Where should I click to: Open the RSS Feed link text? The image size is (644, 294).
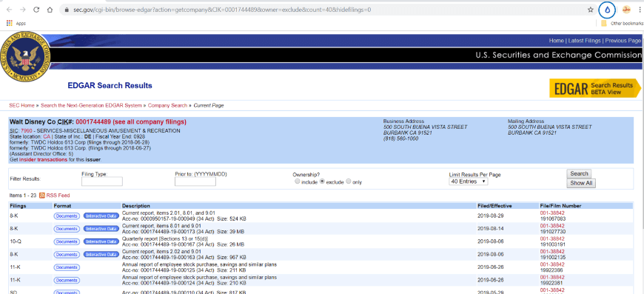tap(58, 196)
